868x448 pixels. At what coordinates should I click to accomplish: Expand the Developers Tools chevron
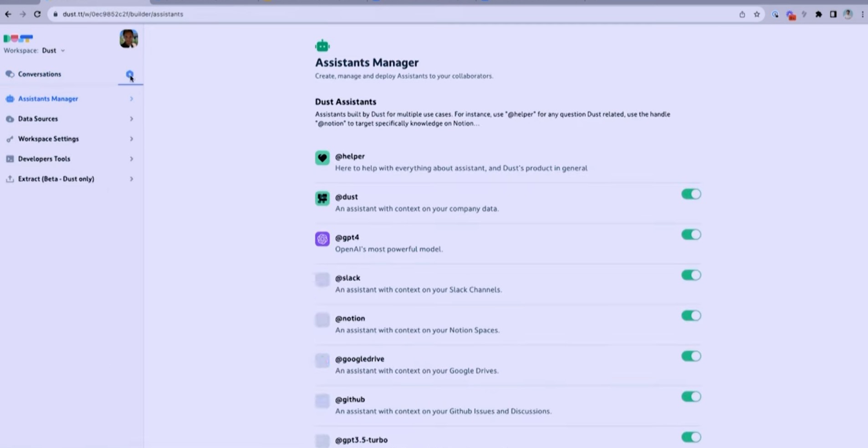131,159
